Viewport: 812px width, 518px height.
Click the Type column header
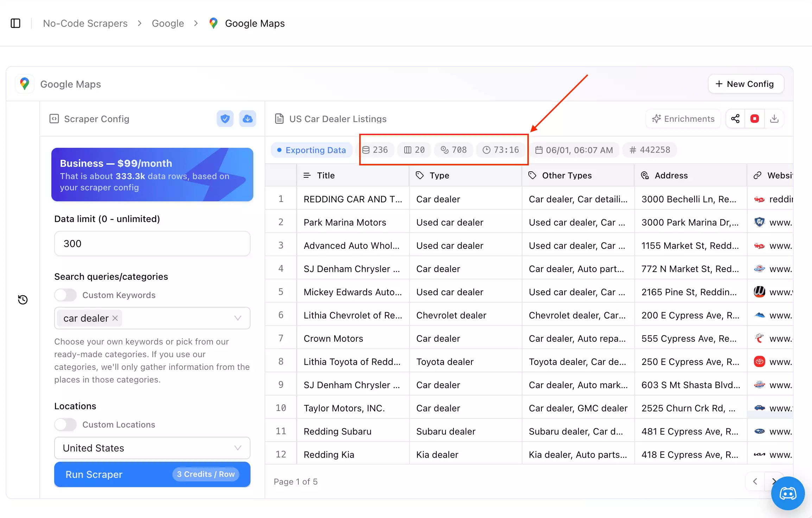pos(465,175)
